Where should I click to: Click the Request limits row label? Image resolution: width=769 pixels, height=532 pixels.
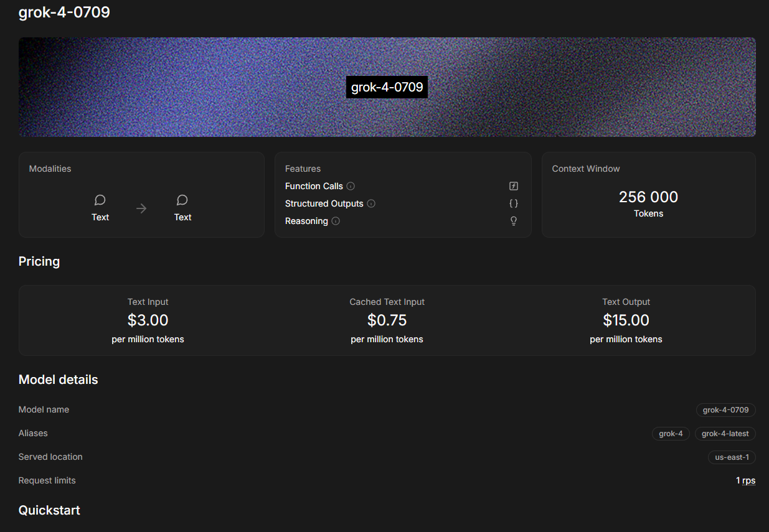click(47, 480)
